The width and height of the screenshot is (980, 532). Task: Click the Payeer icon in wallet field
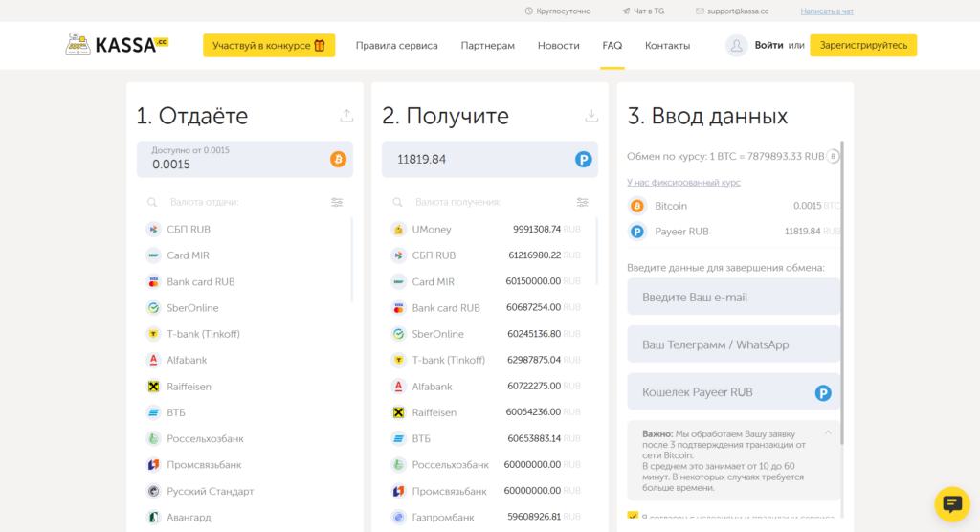pos(823,392)
